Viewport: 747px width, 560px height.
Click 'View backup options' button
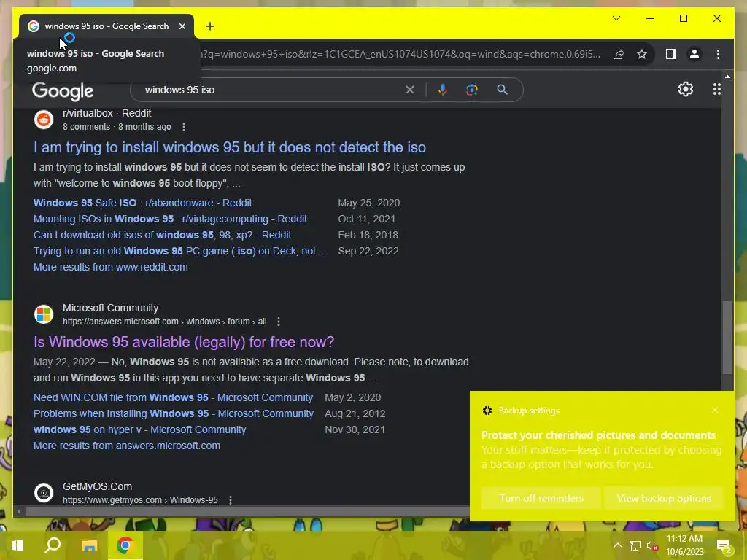[664, 498]
